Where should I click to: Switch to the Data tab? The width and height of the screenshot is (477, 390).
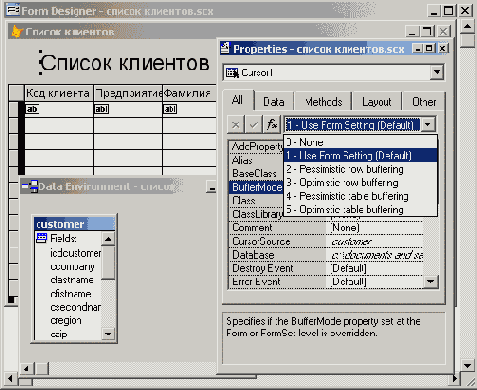(x=274, y=102)
